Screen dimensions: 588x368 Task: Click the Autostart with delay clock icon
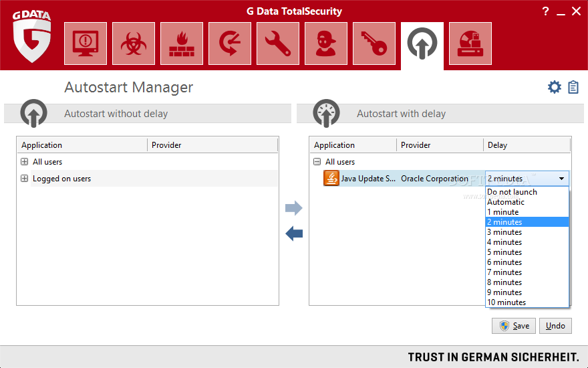326,113
